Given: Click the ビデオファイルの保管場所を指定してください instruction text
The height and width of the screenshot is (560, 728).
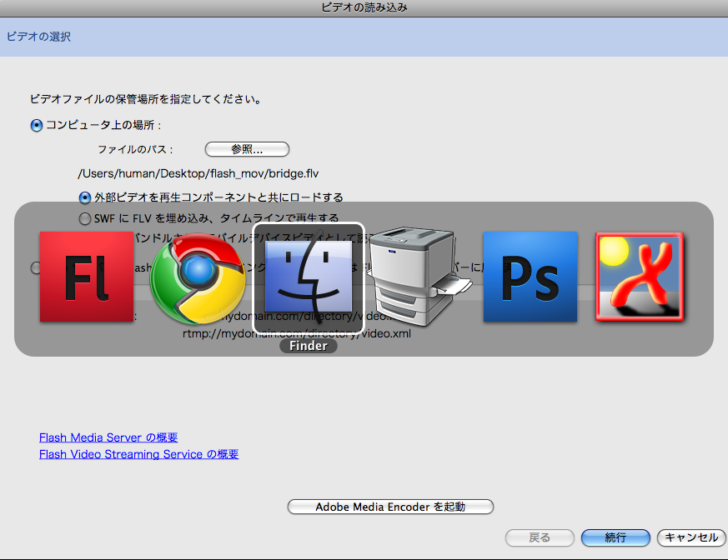Looking at the screenshot, I should pos(146,99).
